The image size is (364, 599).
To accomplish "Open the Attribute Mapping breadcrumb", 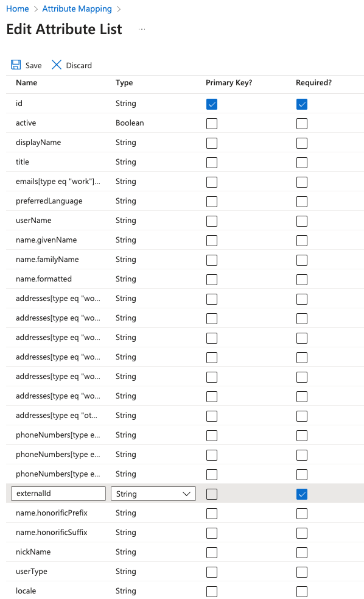I will tap(77, 9).
